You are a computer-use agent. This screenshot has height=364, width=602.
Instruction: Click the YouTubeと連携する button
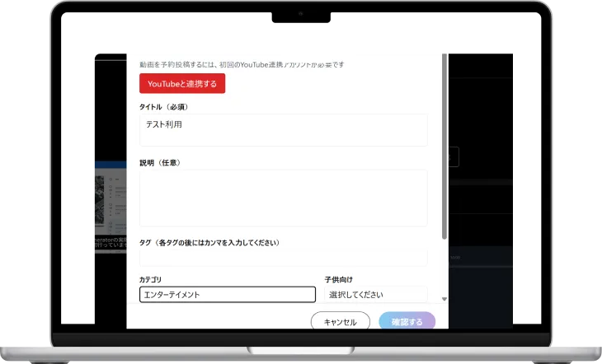[x=182, y=83]
